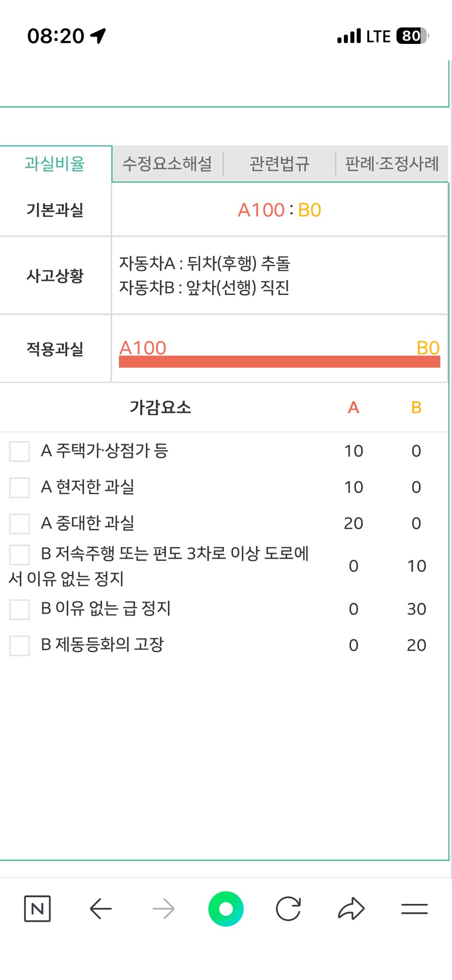Screen dimensions: 452x980
Task: Select the 판례·조정사례 tab
Action: point(392,164)
